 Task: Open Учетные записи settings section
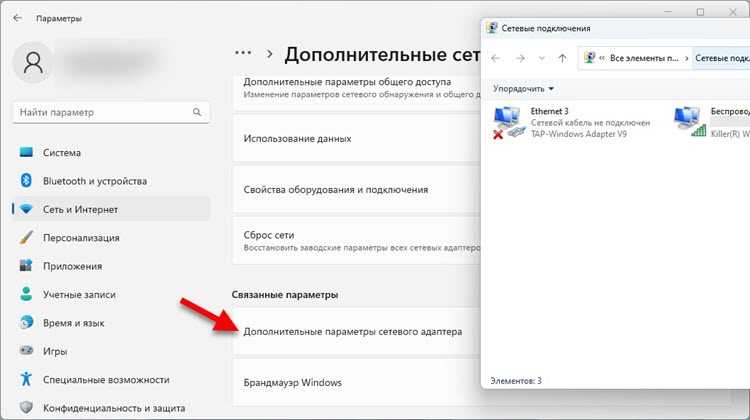111,294
